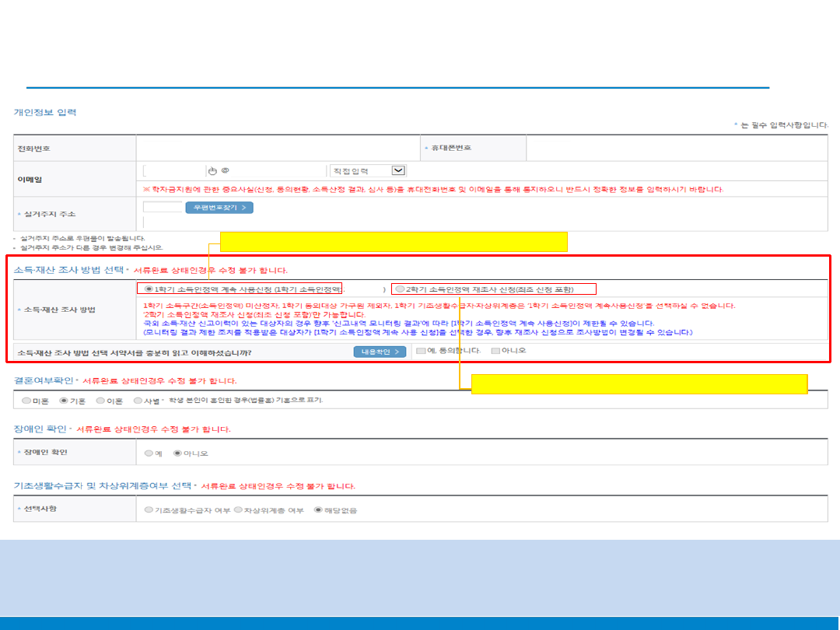Select the 사별 marital status radio

point(138,401)
